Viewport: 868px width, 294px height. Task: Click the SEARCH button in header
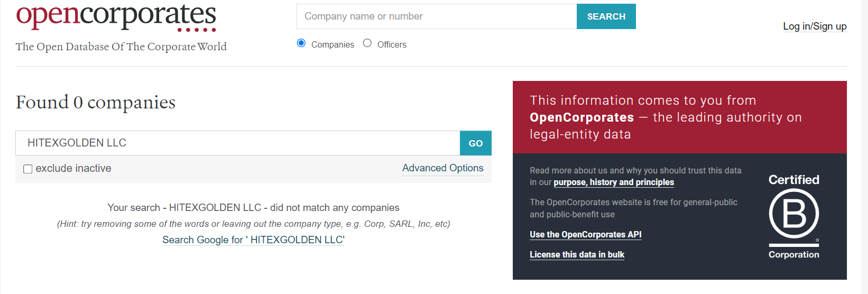pyautogui.click(x=606, y=16)
